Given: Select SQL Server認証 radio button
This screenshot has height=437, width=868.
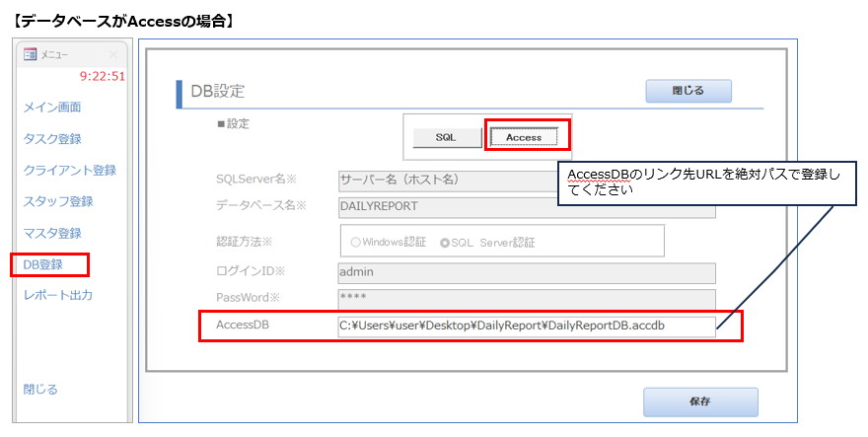Looking at the screenshot, I should point(445,243).
